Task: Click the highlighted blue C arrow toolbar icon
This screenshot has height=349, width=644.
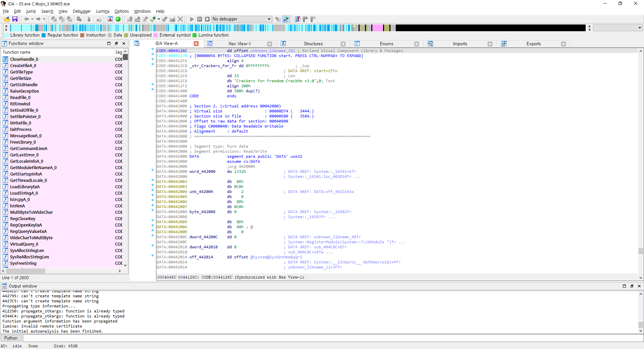Action: tap(286, 19)
